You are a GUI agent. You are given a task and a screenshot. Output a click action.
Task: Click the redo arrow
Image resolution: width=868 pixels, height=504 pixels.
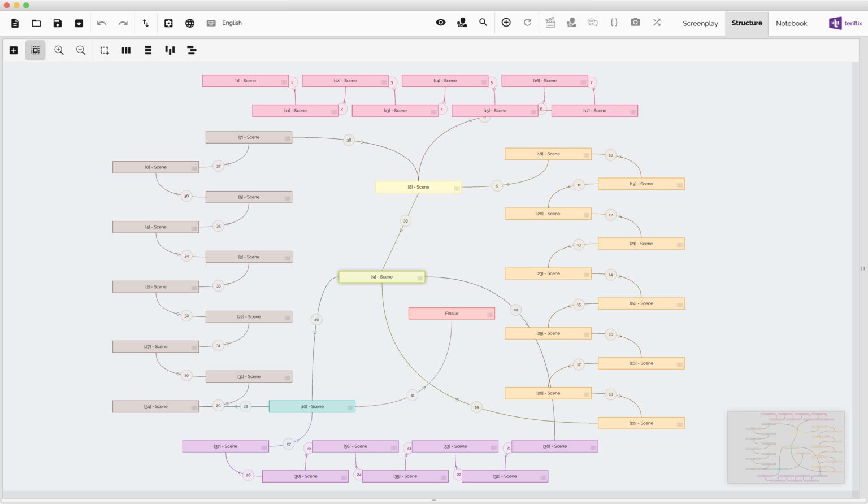coord(123,23)
